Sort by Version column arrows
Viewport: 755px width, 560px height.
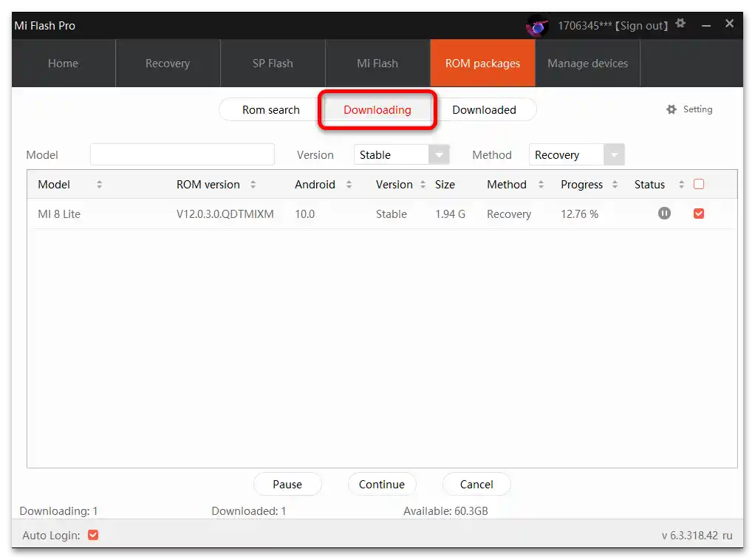coord(423,185)
